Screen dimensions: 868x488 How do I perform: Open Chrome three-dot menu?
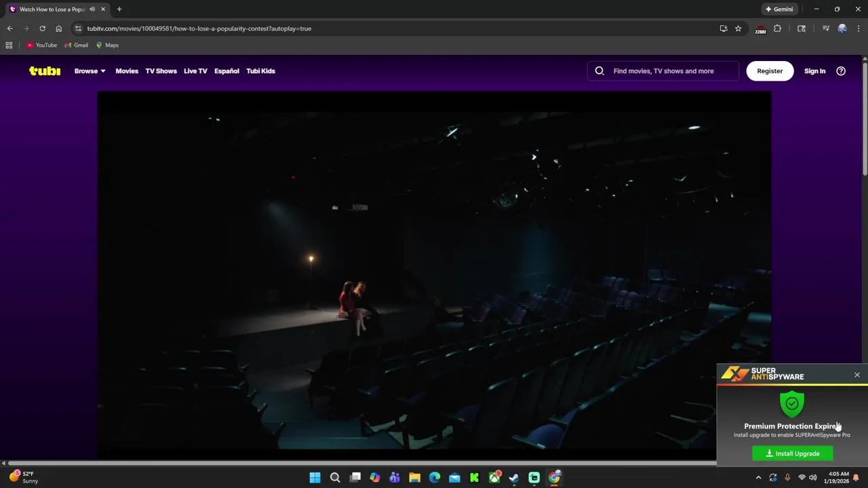859,28
